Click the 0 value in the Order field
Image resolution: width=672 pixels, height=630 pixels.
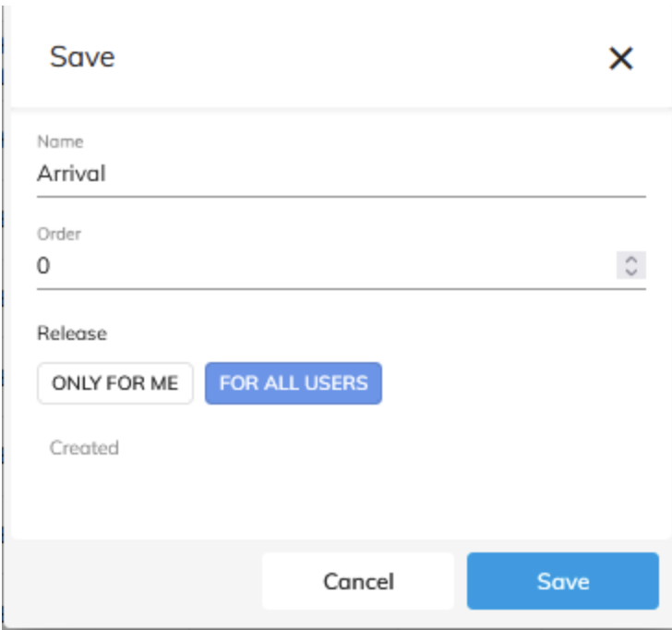[x=43, y=266]
